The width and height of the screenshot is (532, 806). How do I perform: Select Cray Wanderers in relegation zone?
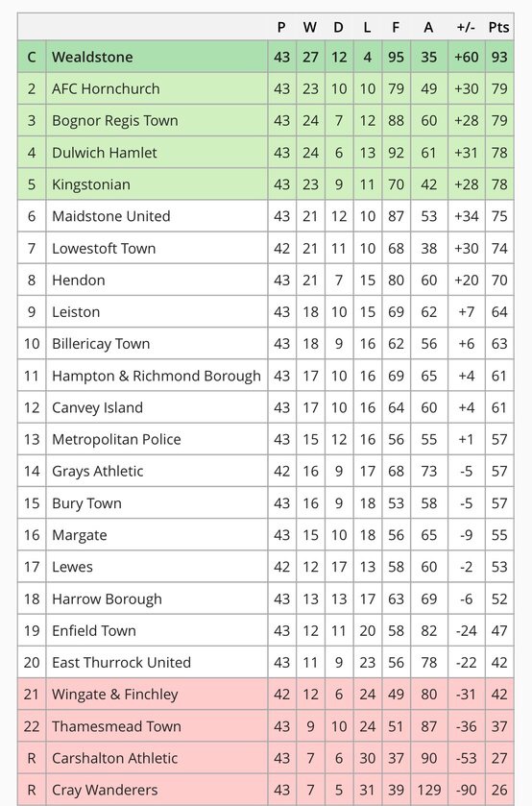[105, 790]
